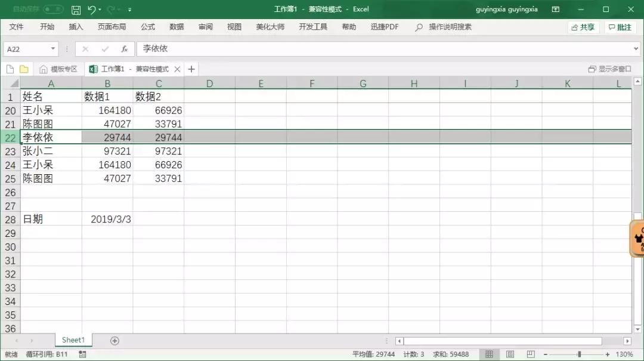Switch to Normal view via status bar icon
The height and width of the screenshot is (361, 644).
(489, 353)
